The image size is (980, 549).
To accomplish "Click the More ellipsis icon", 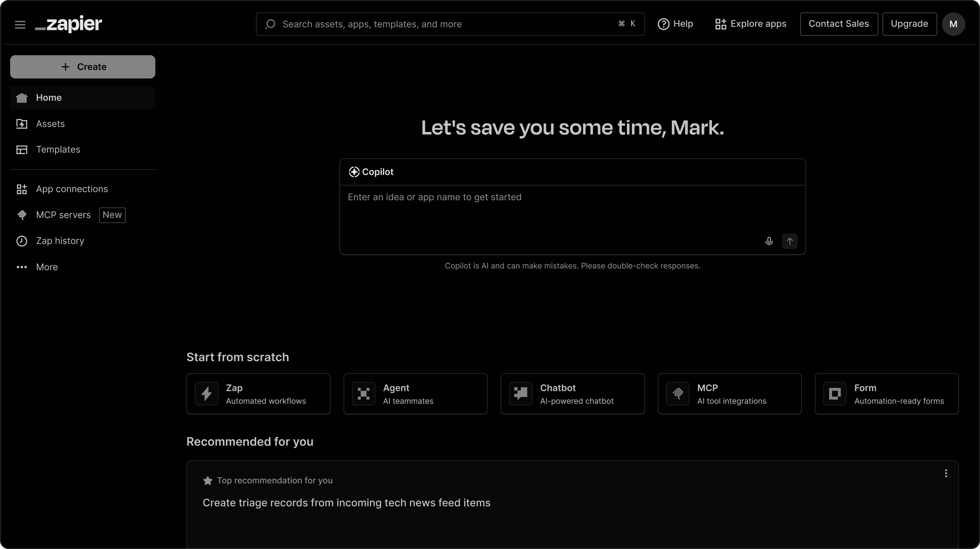I will point(22,267).
